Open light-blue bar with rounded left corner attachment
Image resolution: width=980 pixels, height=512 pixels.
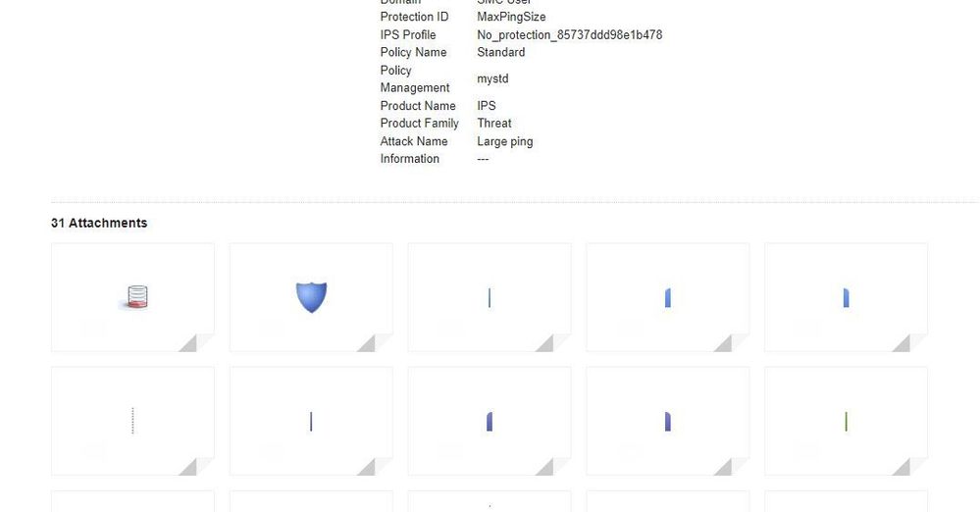[667, 297]
